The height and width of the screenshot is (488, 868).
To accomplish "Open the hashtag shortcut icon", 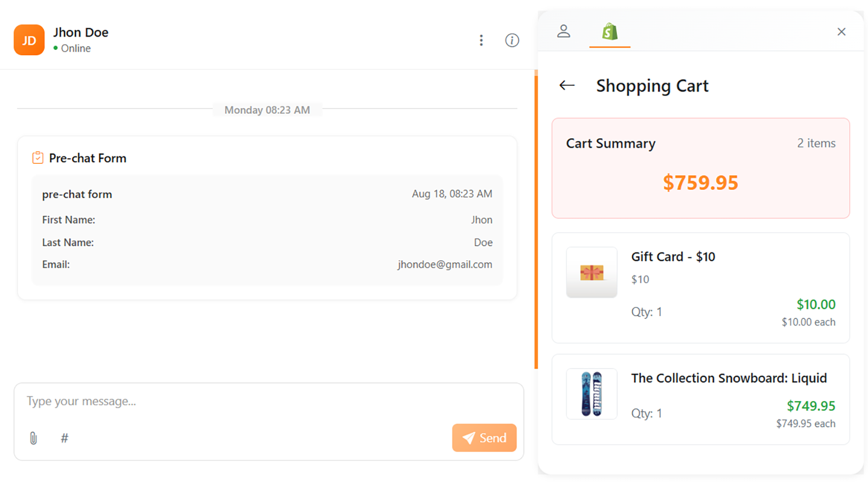I will click(x=64, y=438).
